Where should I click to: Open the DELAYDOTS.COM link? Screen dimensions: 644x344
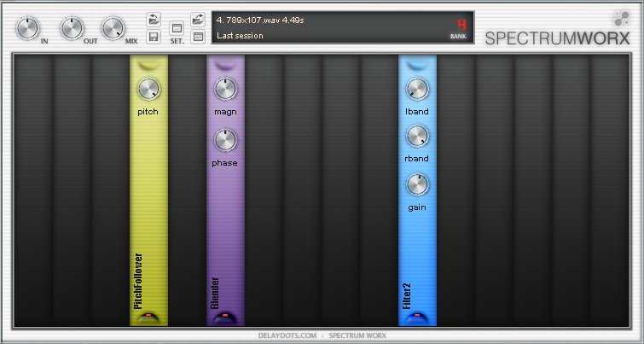point(287,335)
